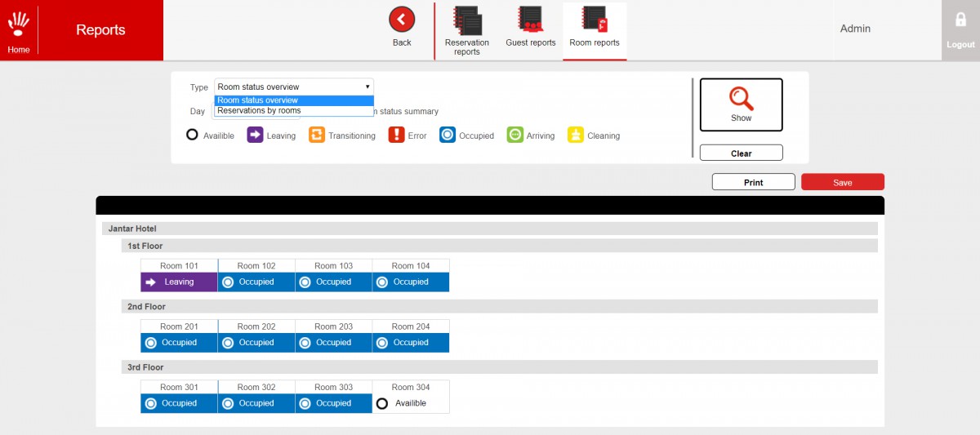The image size is (980, 435).
Task: Open Guest reports icon
Action: (x=531, y=19)
